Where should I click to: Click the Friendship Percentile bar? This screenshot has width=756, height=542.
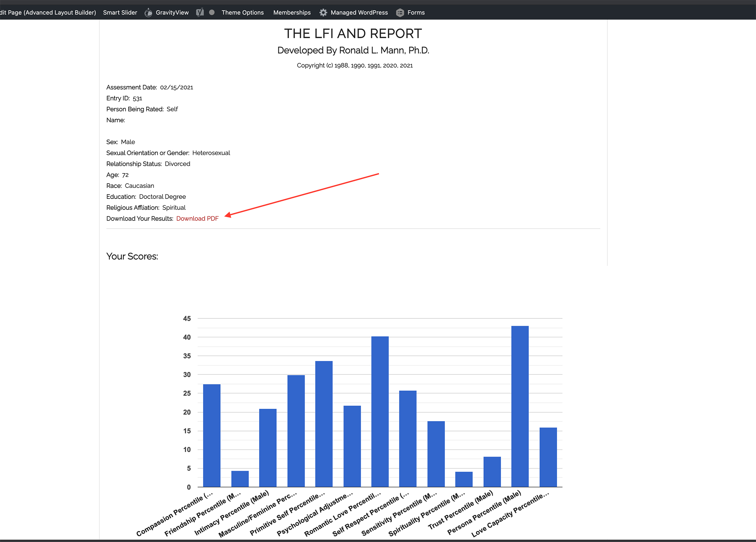tap(240, 479)
